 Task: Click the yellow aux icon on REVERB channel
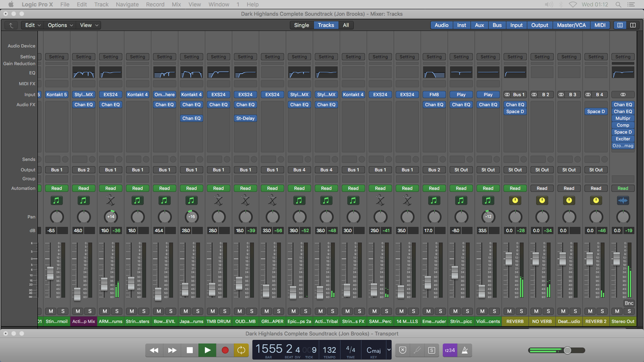[515, 201]
